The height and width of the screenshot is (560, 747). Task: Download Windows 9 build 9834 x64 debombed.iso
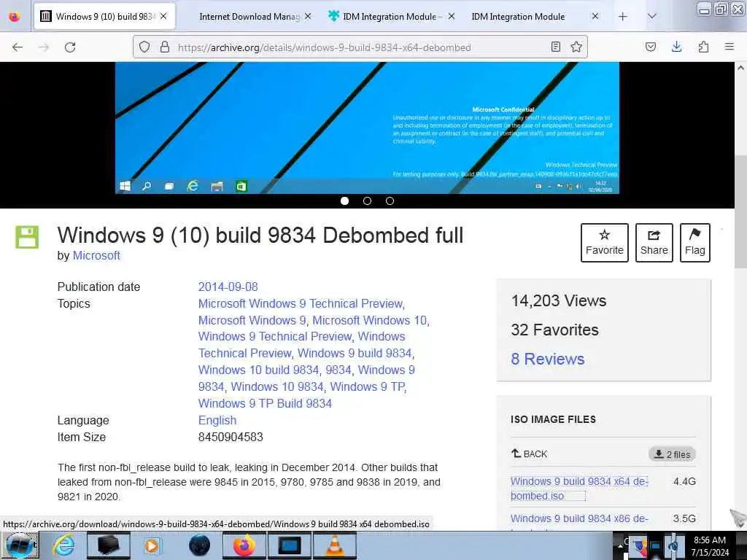(x=578, y=489)
